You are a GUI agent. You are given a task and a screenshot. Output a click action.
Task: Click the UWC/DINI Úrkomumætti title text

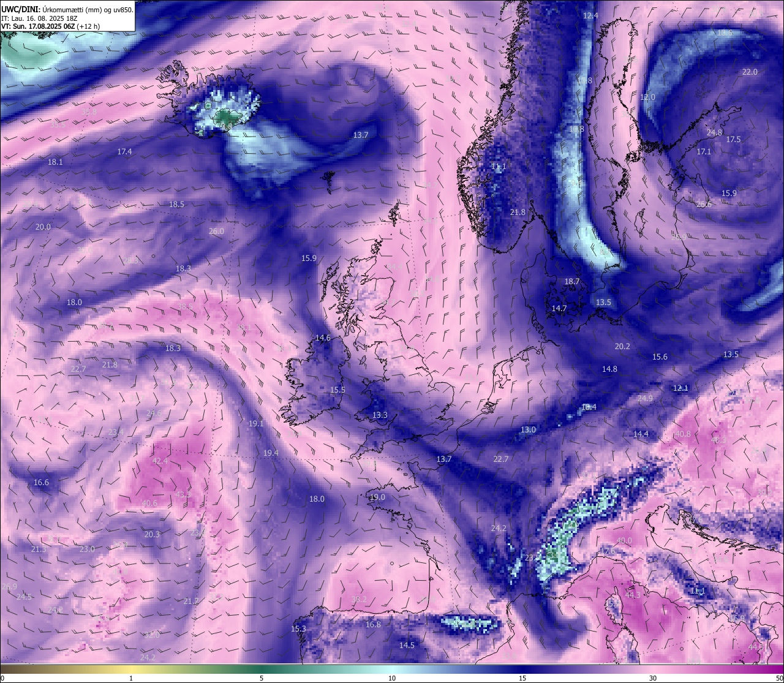(67, 9)
